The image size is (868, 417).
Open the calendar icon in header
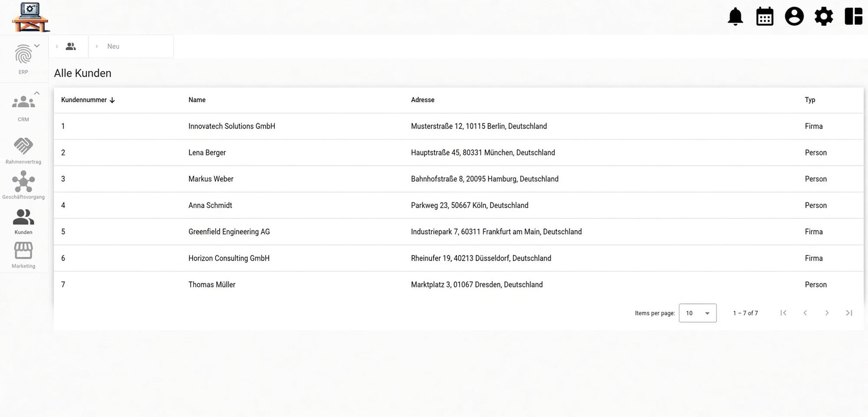tap(765, 17)
